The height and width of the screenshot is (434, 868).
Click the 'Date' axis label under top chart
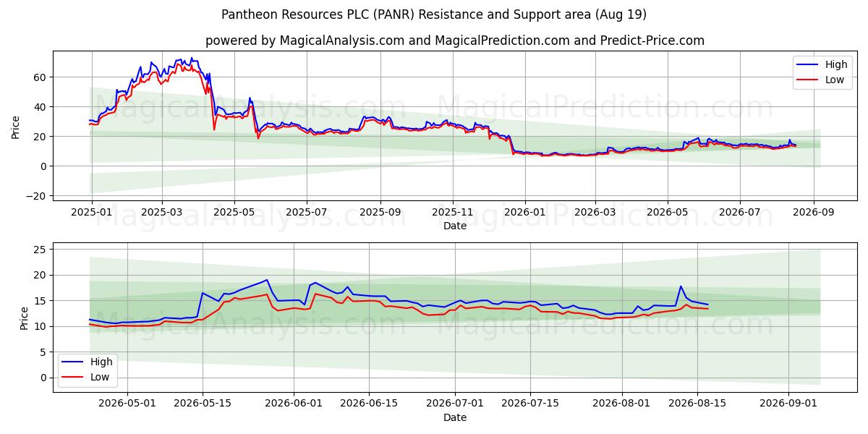[x=455, y=226]
